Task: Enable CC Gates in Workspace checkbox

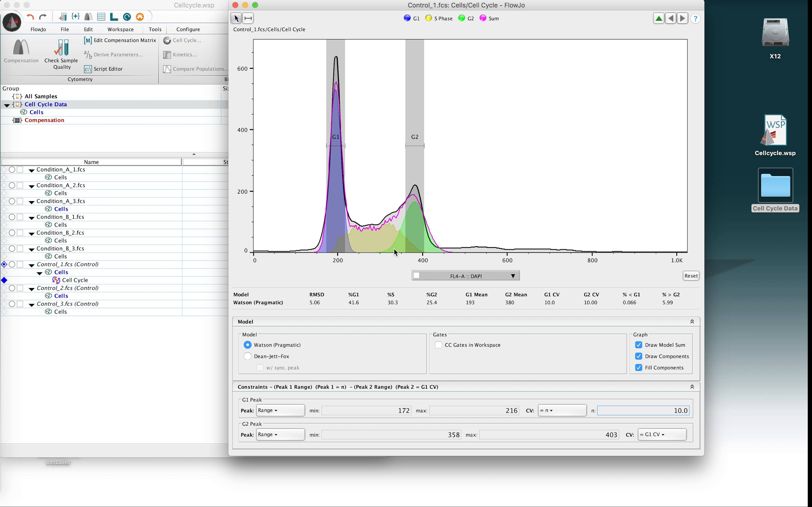Action: pos(438,345)
